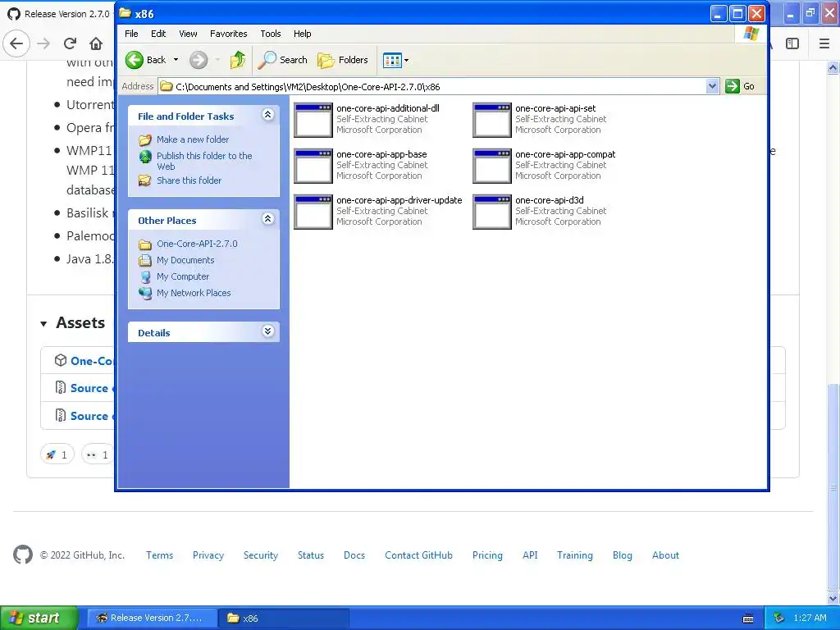Open the About footer link

pos(665,555)
